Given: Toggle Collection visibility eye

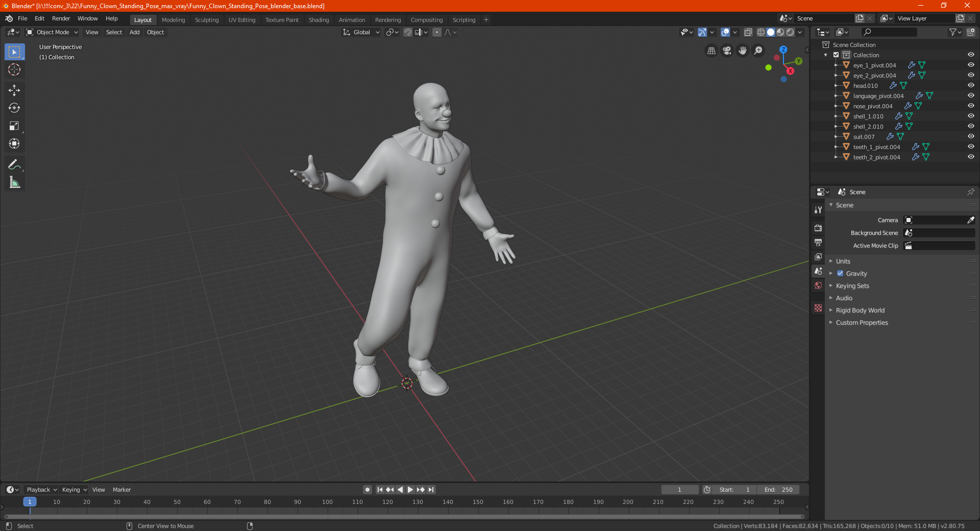Looking at the screenshot, I should [x=971, y=55].
